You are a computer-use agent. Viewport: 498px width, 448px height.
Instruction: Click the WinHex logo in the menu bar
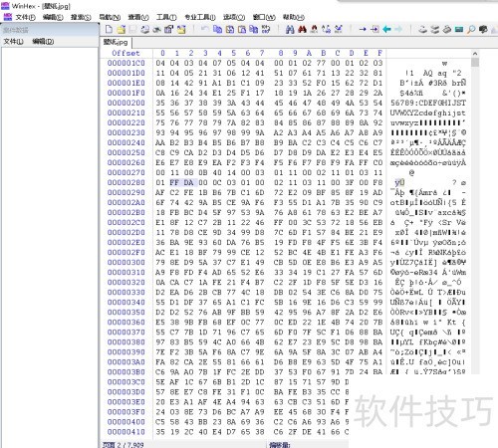point(7,17)
